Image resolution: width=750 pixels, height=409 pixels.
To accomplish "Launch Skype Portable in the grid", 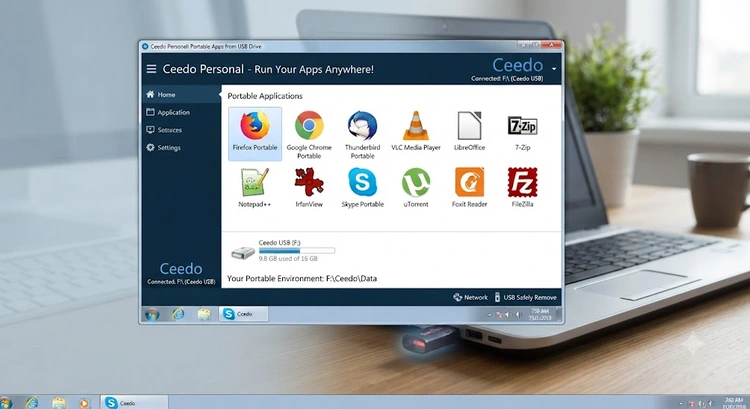I will [x=363, y=187].
